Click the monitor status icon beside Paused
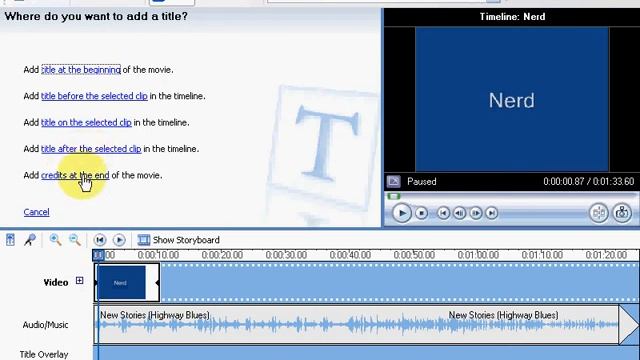Image resolution: width=640 pixels, height=360 pixels. tap(393, 181)
